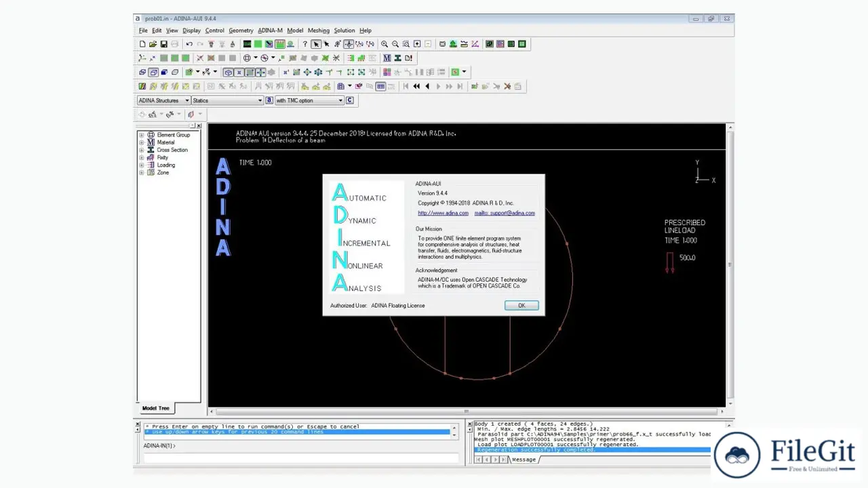Viewport: 868px width, 488px height.
Task: Click the lowercase 'a' analysis options icon
Action: (x=269, y=100)
